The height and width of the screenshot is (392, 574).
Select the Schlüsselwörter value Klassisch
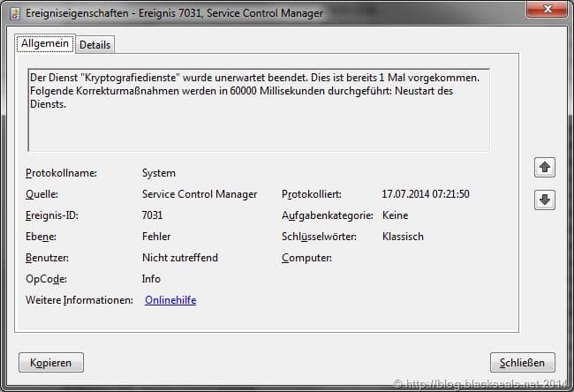coord(403,237)
